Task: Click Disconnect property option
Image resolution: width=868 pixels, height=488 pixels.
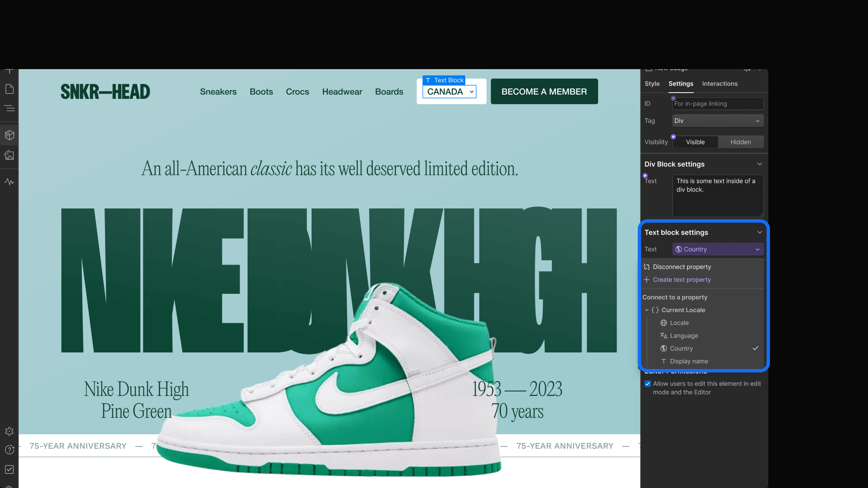Action: click(682, 267)
